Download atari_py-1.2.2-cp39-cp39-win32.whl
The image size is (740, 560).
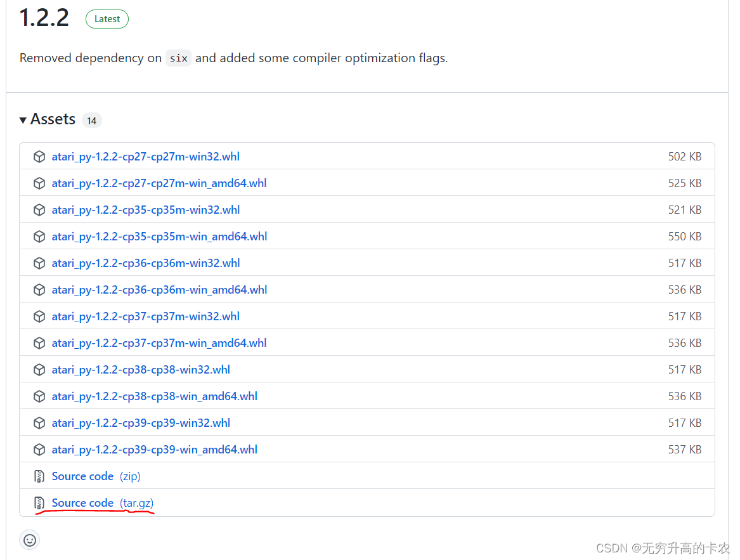pyautogui.click(x=141, y=423)
